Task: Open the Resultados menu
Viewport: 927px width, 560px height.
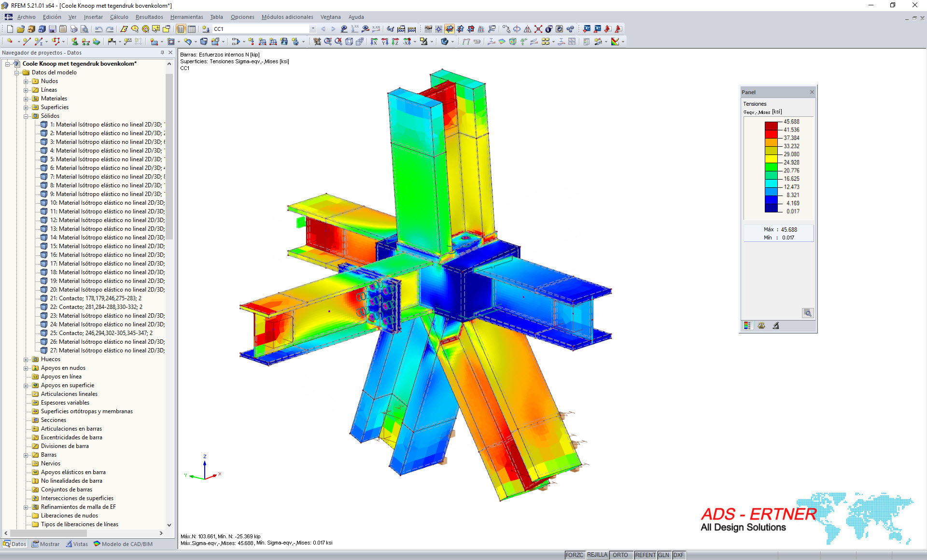Action: click(148, 17)
